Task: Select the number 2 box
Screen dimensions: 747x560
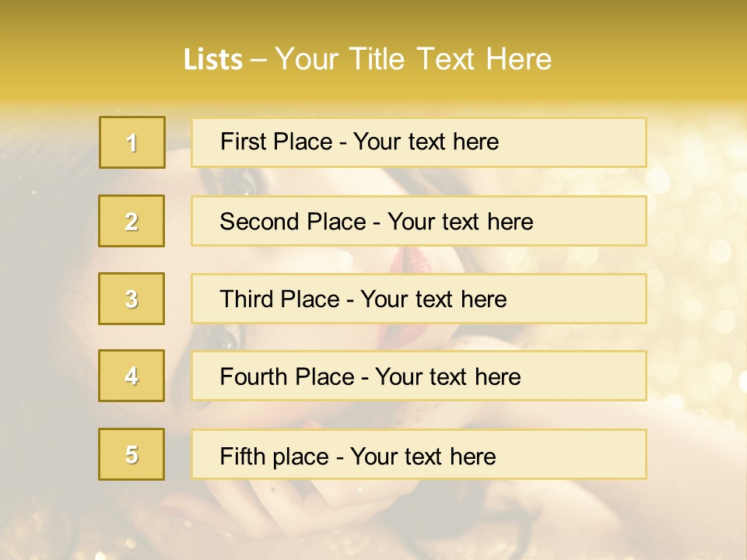Action: [132, 221]
